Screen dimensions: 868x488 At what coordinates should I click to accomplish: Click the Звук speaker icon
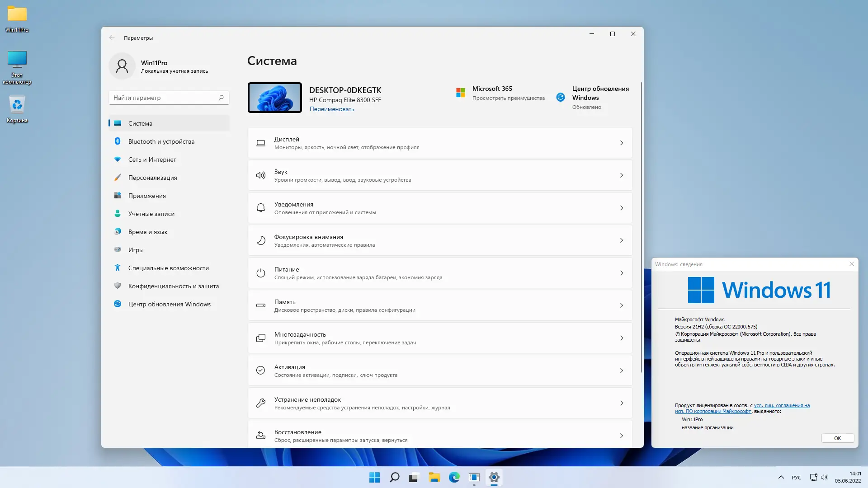(x=261, y=175)
